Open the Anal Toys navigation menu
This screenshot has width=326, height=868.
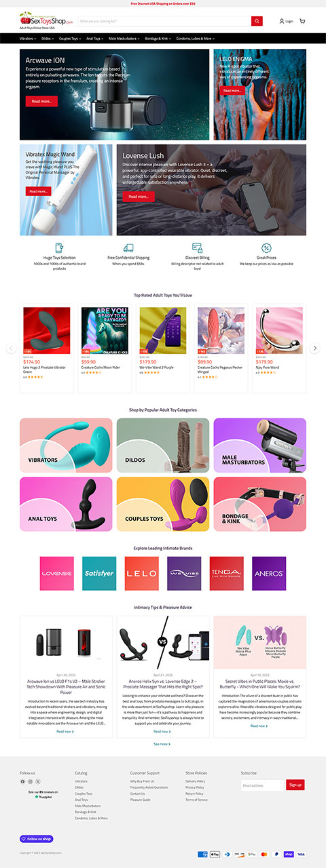click(94, 39)
